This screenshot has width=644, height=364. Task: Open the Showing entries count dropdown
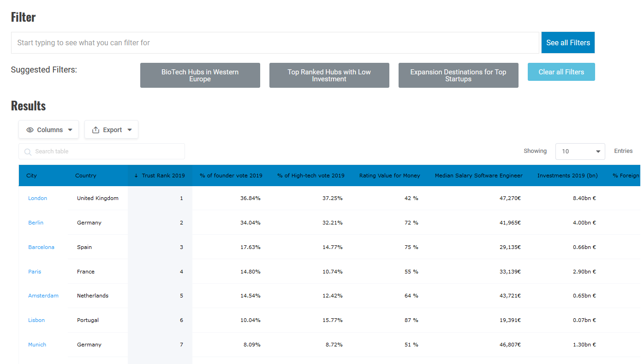(x=580, y=152)
